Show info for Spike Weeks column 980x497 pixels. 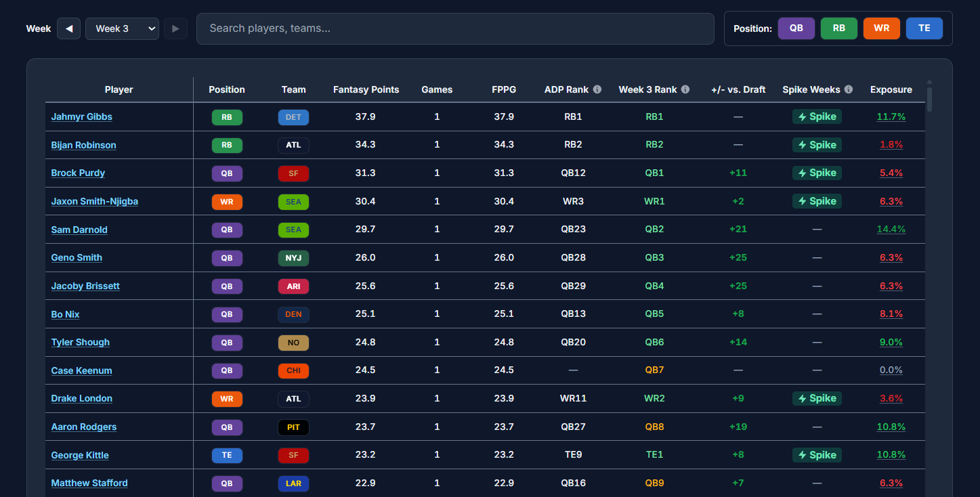[x=849, y=89]
